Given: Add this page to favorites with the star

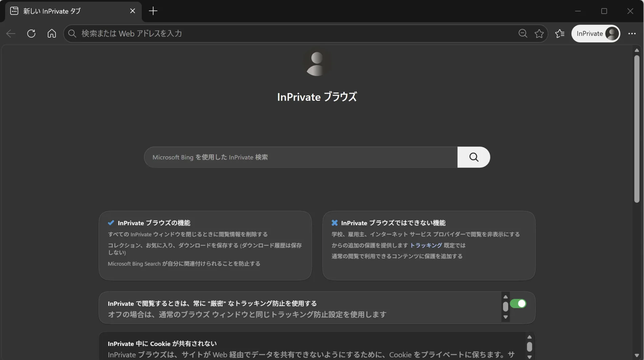Looking at the screenshot, I should pos(539,33).
